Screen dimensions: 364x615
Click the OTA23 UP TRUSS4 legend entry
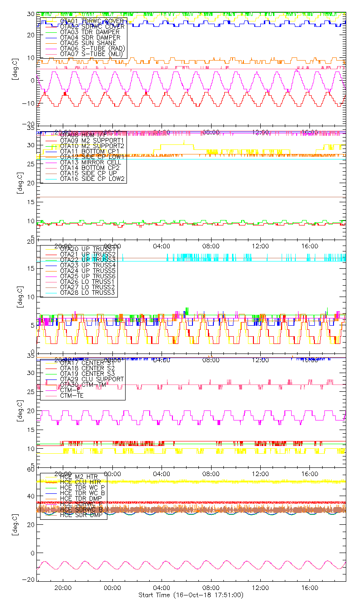point(88,265)
